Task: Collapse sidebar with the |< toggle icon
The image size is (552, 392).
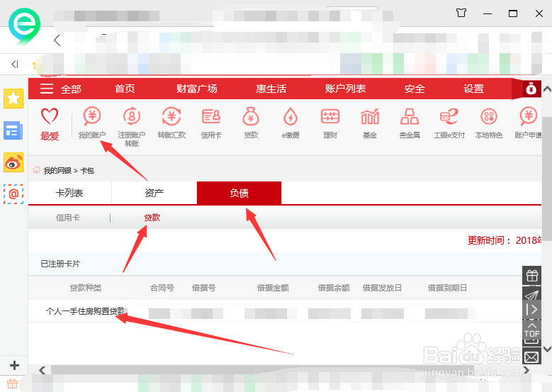Action: click(14, 64)
